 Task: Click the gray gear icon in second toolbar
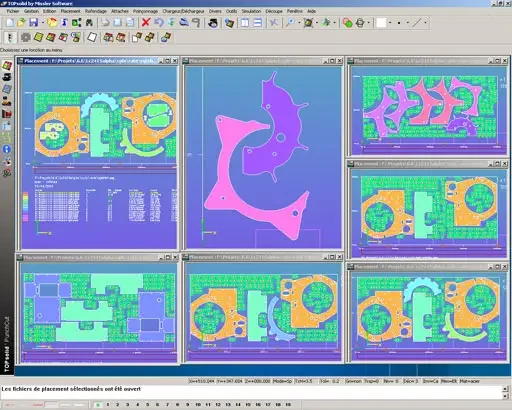26,37
